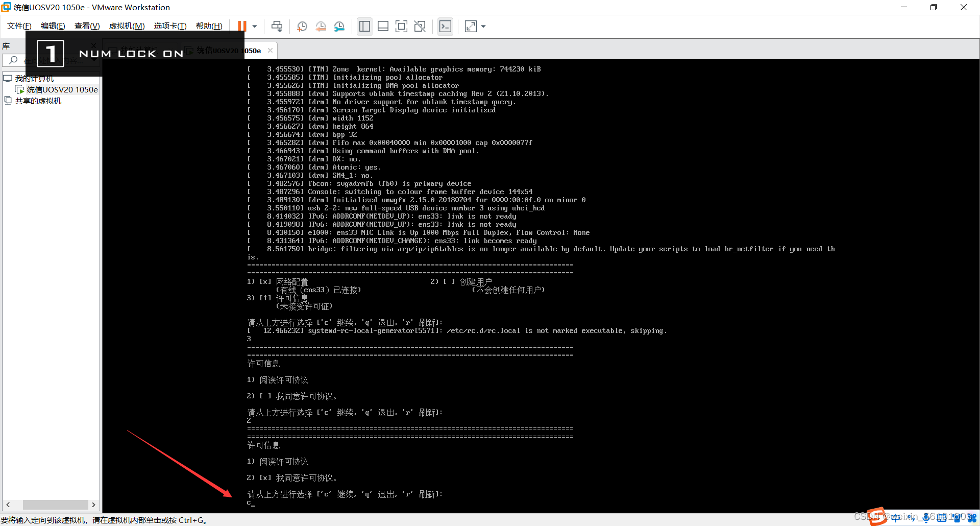Screen dimensions: 980x526
Task: Open the snapshot manager
Action: [x=339, y=26]
